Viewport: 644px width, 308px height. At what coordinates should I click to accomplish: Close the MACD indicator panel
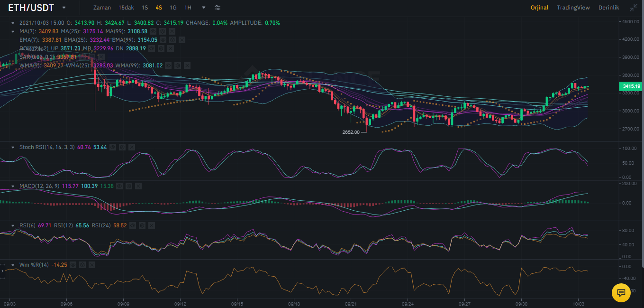[138, 186]
